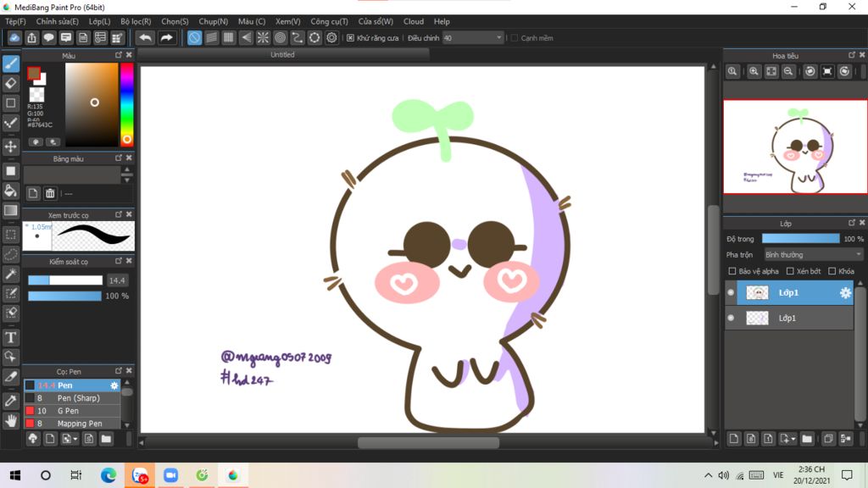
Task: Click the rainbow hue slider bar
Action: pos(127,104)
